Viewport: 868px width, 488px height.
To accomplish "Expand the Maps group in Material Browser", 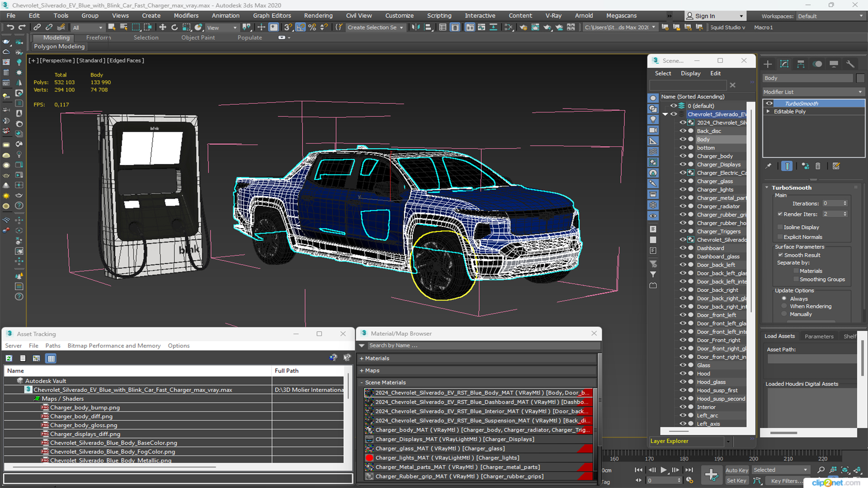I will [x=362, y=371].
